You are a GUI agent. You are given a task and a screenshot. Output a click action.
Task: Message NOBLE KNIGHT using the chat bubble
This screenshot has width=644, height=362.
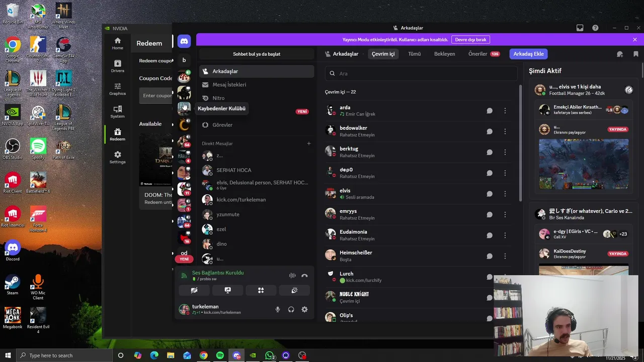(490, 298)
